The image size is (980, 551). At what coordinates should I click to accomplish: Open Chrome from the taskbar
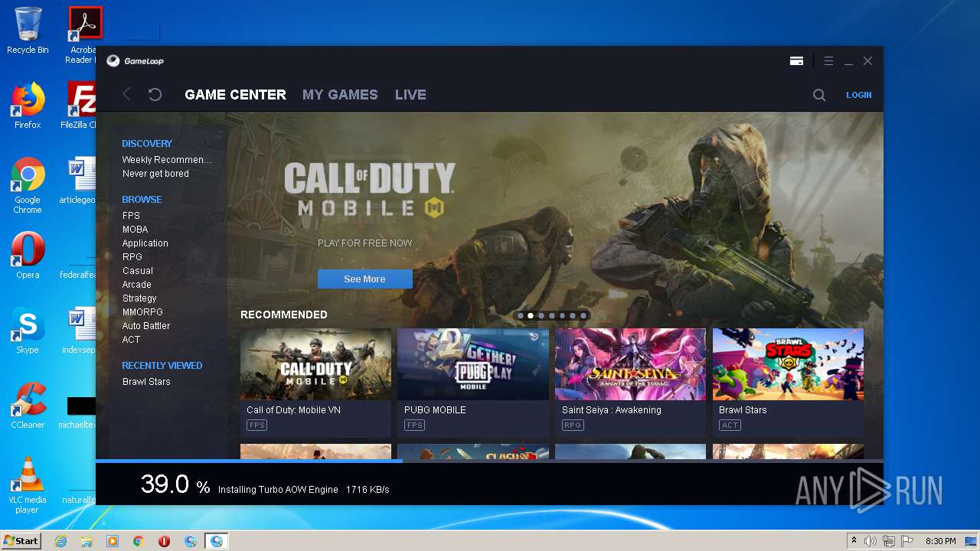pos(139,541)
